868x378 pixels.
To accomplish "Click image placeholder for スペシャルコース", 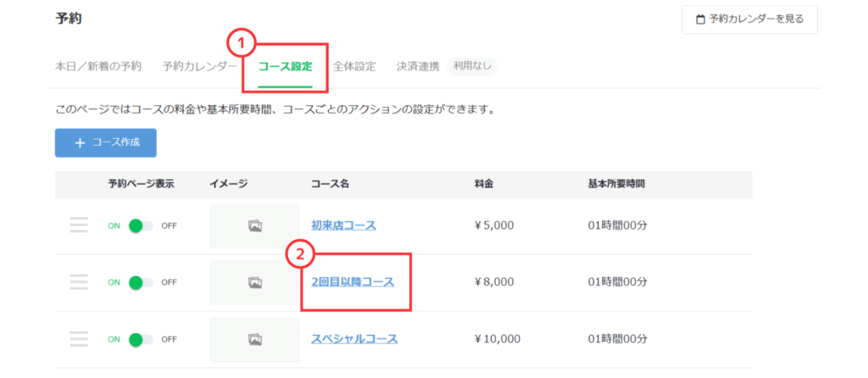I will [254, 339].
